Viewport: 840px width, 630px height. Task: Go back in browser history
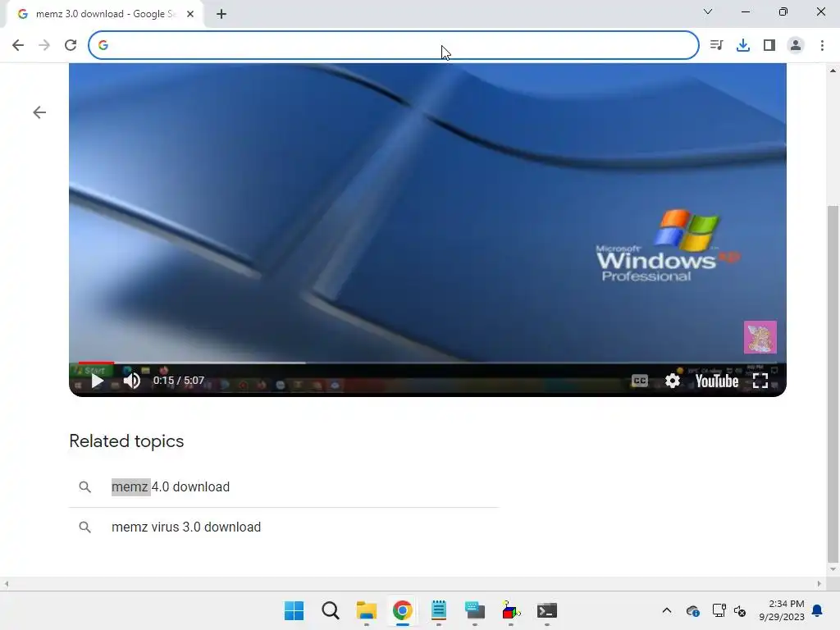coord(18,45)
